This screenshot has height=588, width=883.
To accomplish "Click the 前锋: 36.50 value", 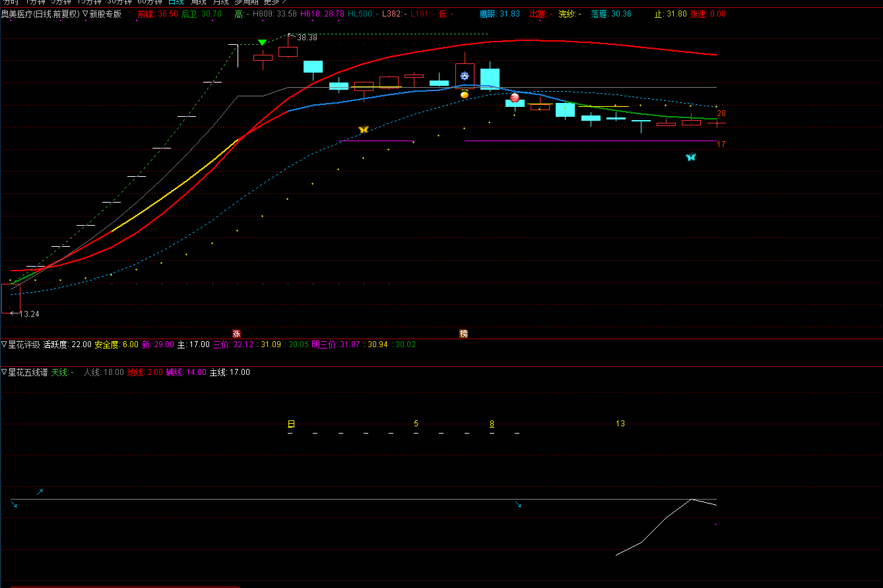I will [x=158, y=14].
